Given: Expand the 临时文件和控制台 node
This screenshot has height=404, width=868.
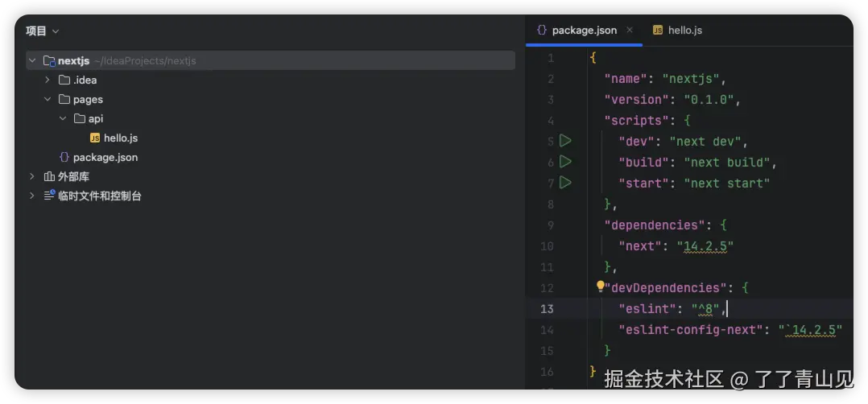Looking at the screenshot, I should (x=32, y=196).
